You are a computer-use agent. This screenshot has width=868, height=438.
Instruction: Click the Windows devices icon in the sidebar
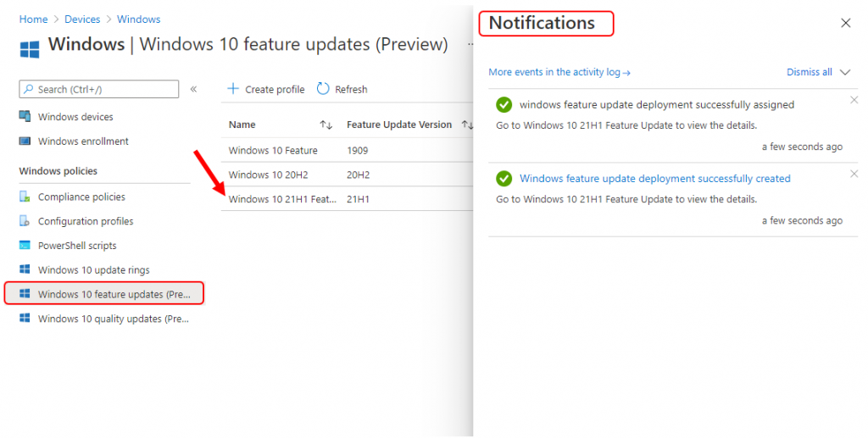25,116
